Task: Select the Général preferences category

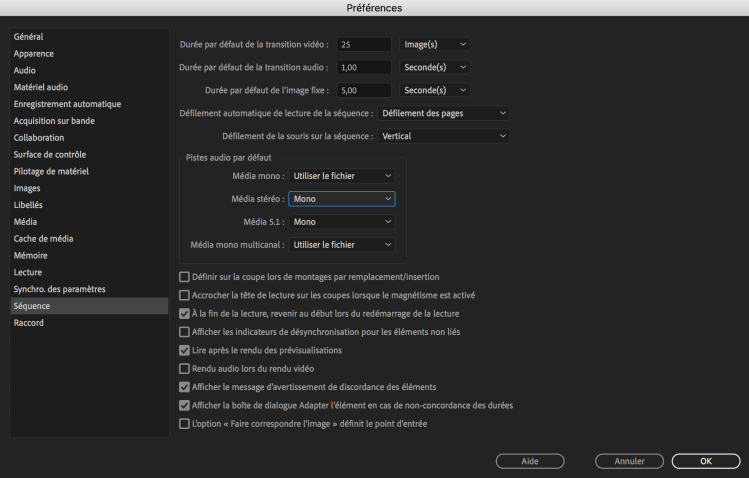Action: [x=28, y=37]
